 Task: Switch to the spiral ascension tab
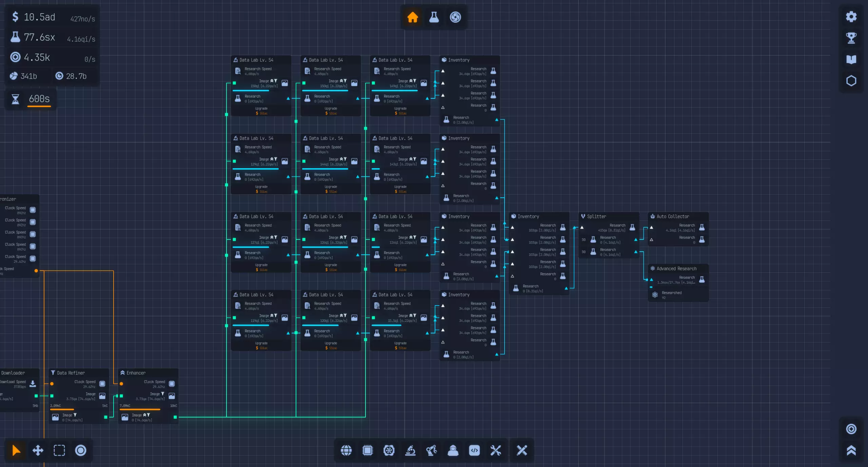coord(455,17)
